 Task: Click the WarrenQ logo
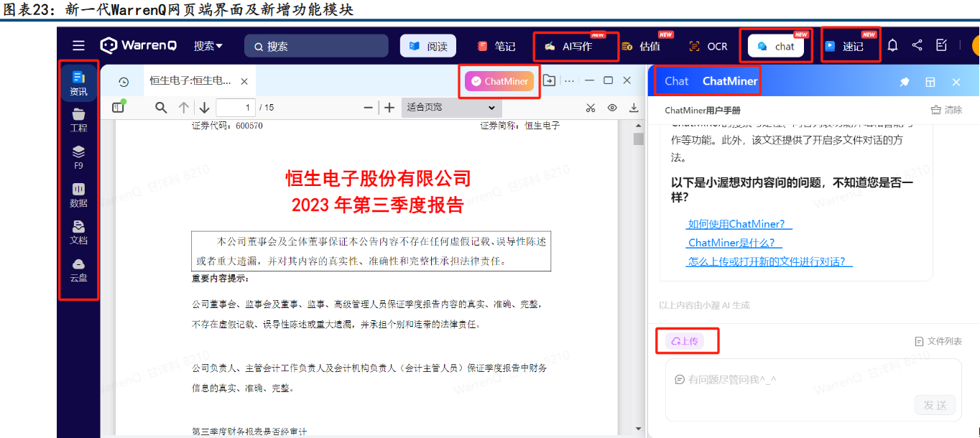(139, 45)
